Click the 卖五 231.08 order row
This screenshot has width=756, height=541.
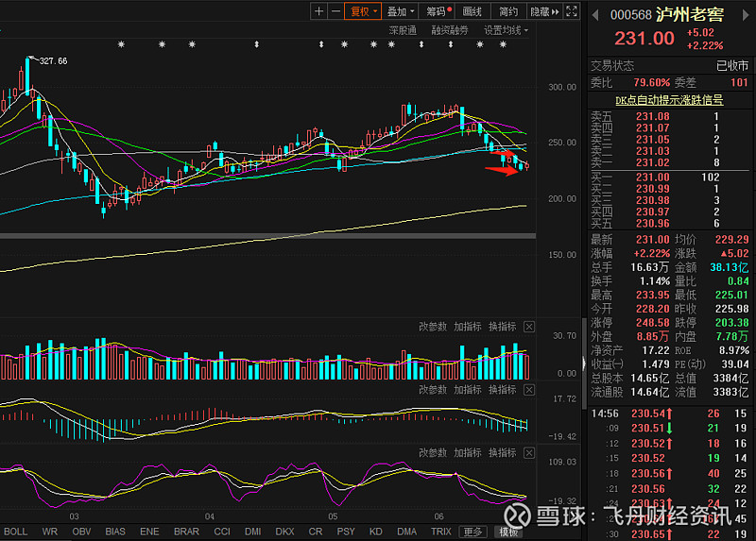(x=670, y=116)
